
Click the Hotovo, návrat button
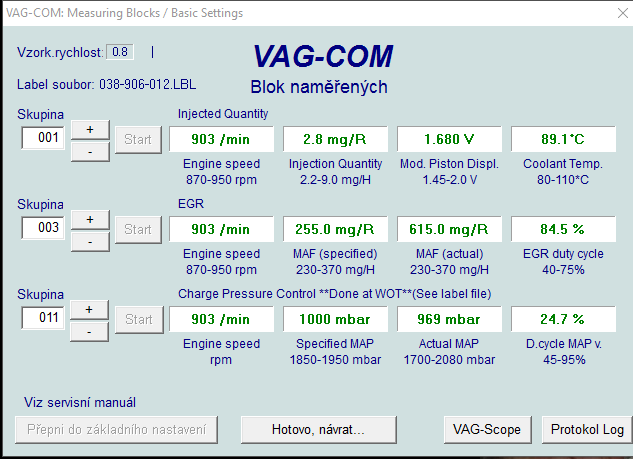[319, 430]
